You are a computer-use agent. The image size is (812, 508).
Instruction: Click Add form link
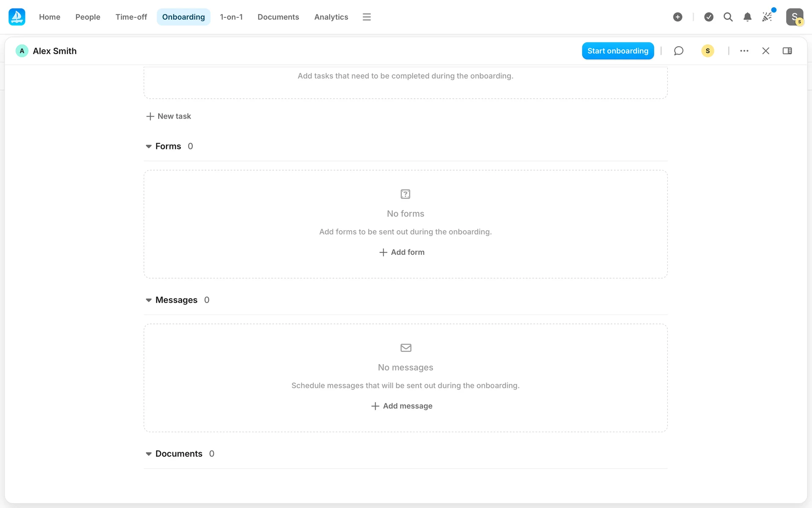pyautogui.click(x=402, y=252)
